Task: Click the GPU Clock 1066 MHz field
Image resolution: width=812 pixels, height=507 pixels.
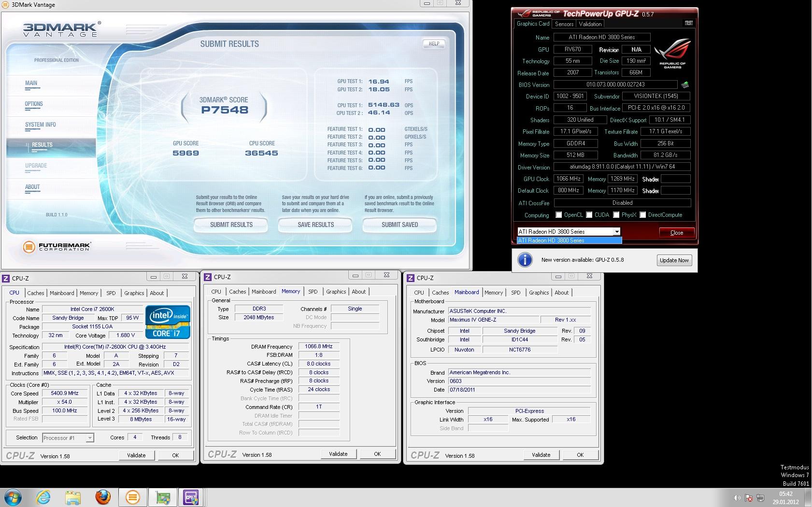Action: point(569,179)
